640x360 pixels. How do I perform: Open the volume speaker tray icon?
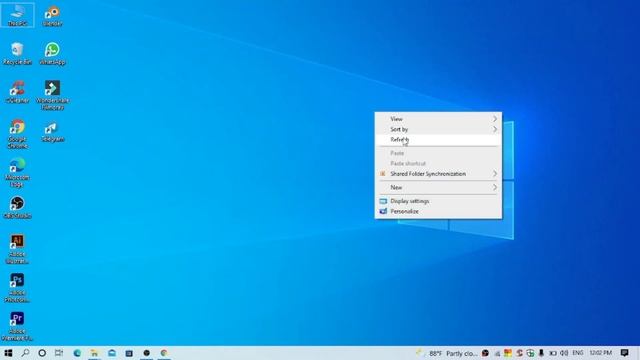pos(564,353)
